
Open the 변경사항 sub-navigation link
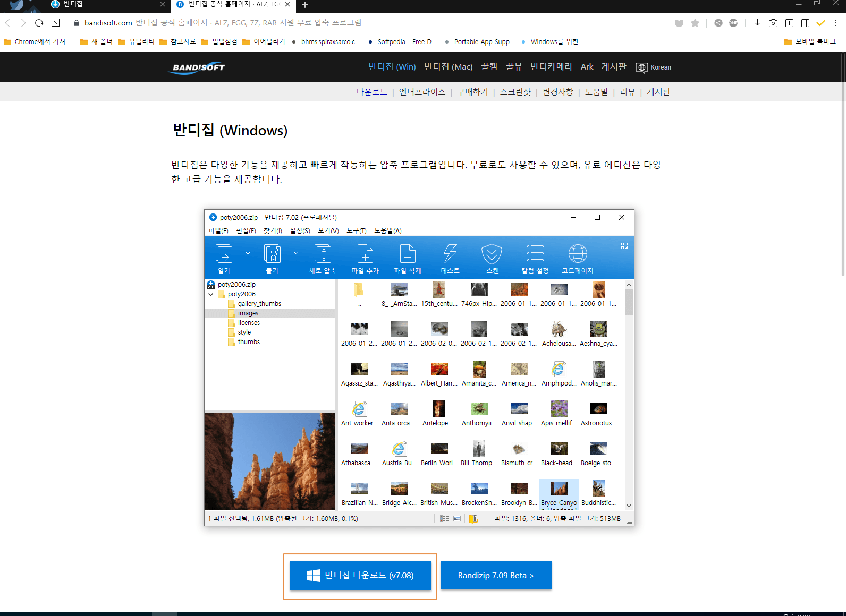[558, 92]
